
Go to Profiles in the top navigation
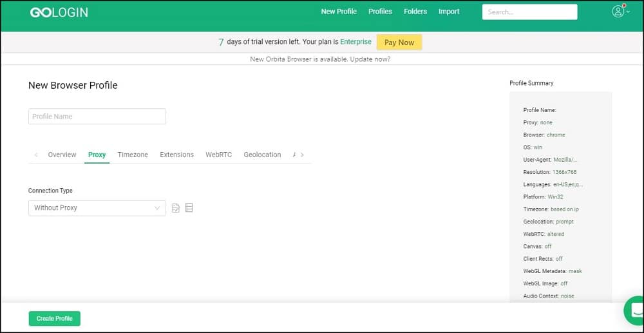(380, 12)
